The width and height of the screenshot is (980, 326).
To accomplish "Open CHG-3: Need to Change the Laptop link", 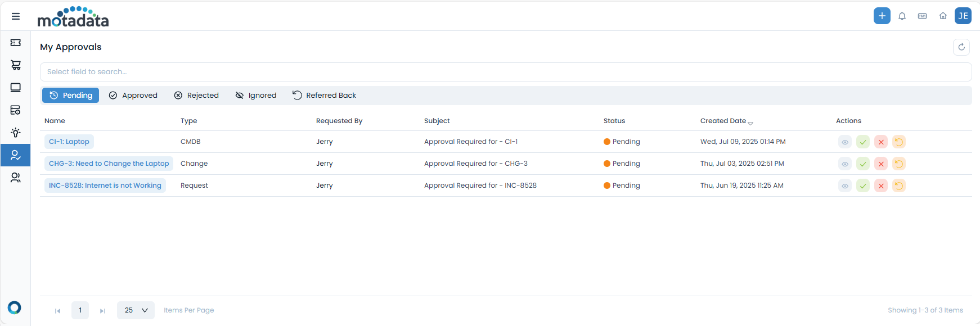I will pos(109,164).
